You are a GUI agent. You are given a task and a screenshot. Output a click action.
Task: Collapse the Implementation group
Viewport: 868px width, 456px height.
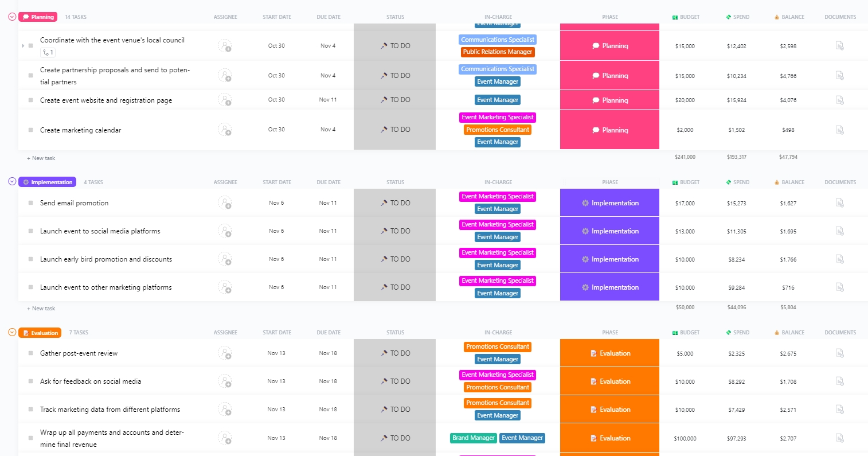click(x=12, y=181)
